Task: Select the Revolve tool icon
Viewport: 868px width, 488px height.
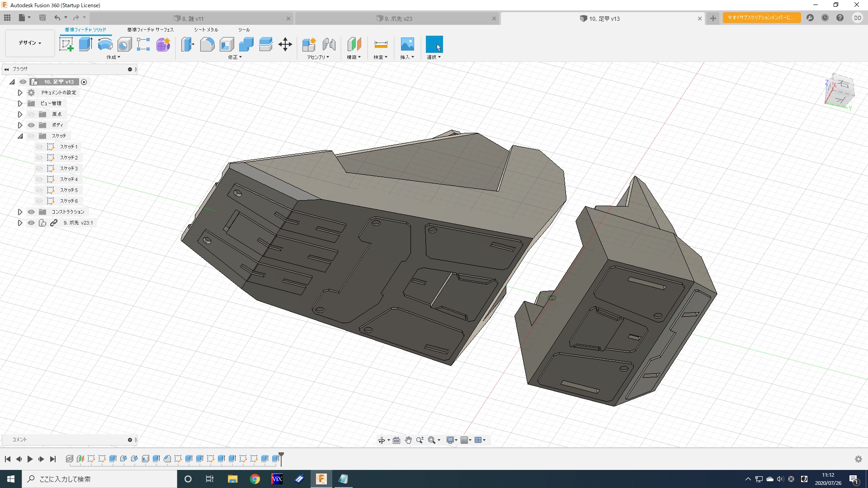Action: (105, 44)
